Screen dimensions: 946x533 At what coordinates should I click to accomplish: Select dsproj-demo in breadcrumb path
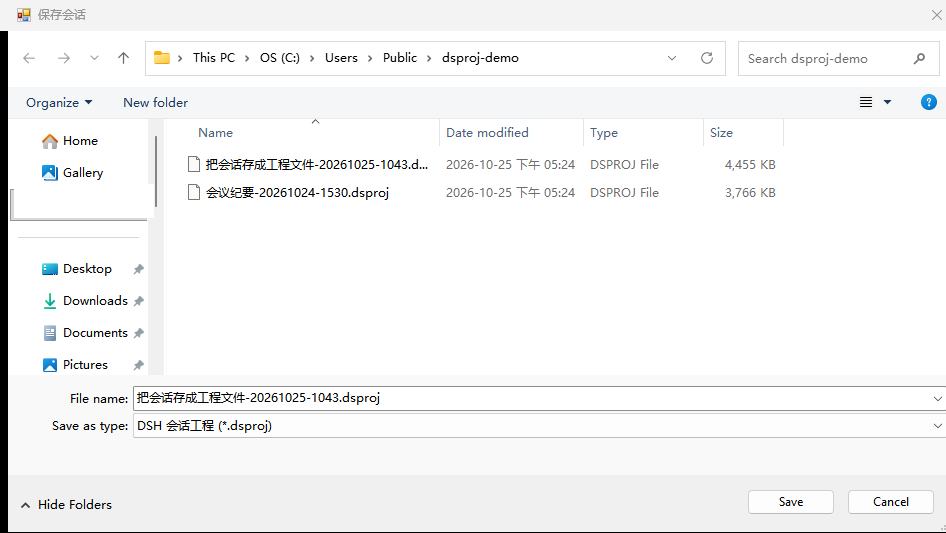tap(480, 58)
